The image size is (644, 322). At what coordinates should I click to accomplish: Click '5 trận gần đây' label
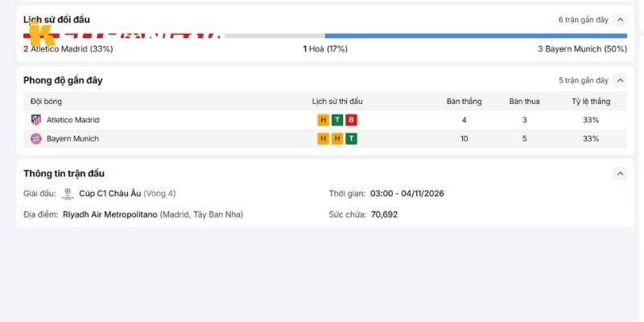(x=583, y=80)
